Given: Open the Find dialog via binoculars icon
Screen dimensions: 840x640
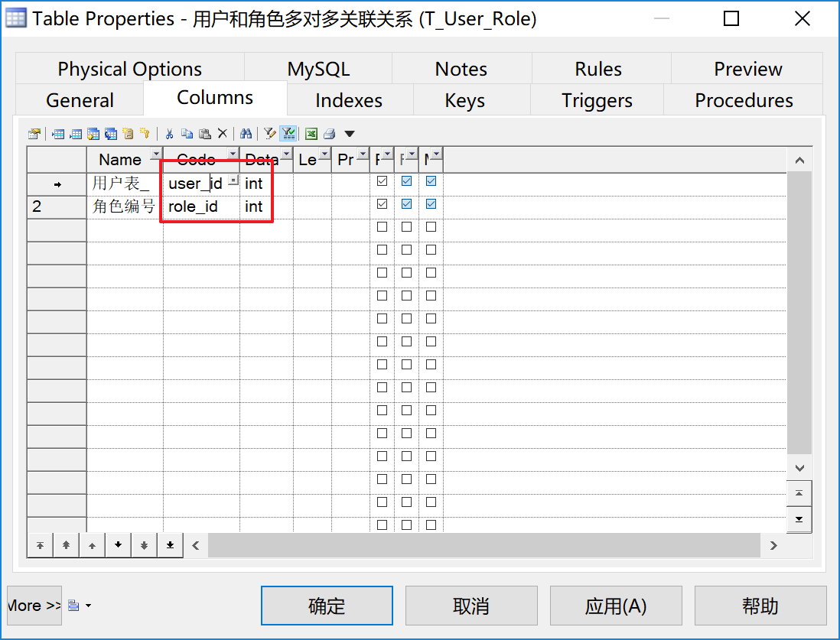Looking at the screenshot, I should (x=247, y=133).
